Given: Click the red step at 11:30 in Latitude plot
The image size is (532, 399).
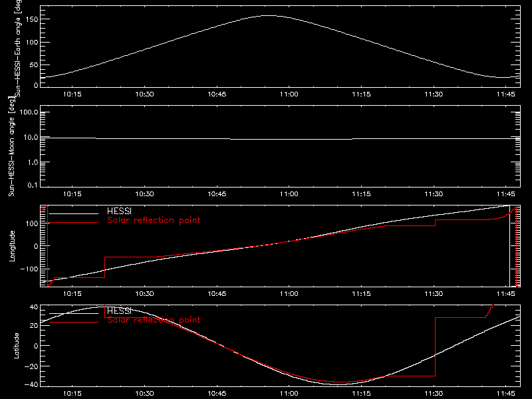Looking at the screenshot, I should (436, 346).
